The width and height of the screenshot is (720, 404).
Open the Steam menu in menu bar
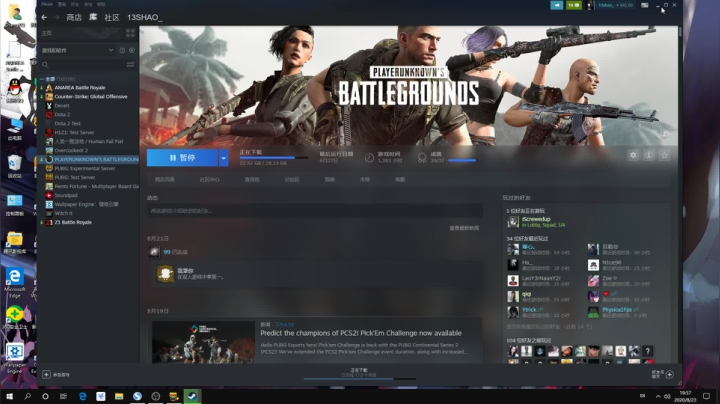47,4
